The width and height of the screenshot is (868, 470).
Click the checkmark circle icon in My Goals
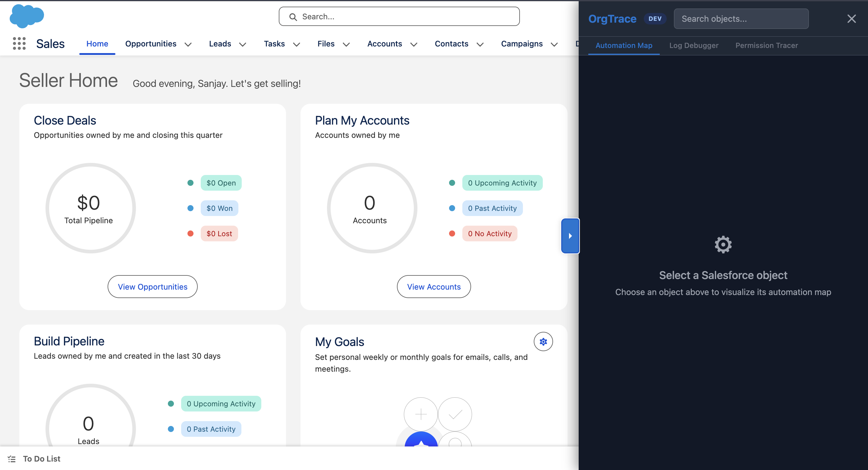coord(455,414)
